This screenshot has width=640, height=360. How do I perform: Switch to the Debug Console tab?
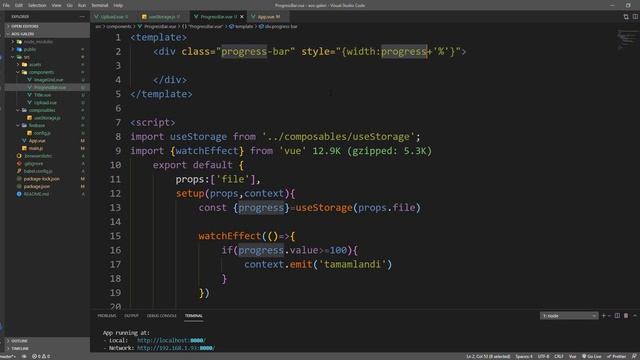pyautogui.click(x=162, y=316)
